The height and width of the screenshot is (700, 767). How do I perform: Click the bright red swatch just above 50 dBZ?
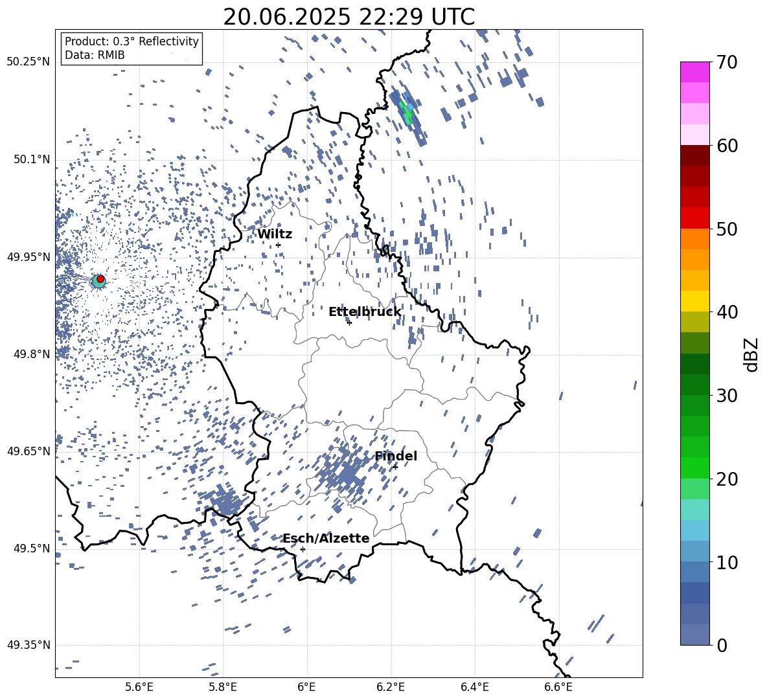point(694,218)
